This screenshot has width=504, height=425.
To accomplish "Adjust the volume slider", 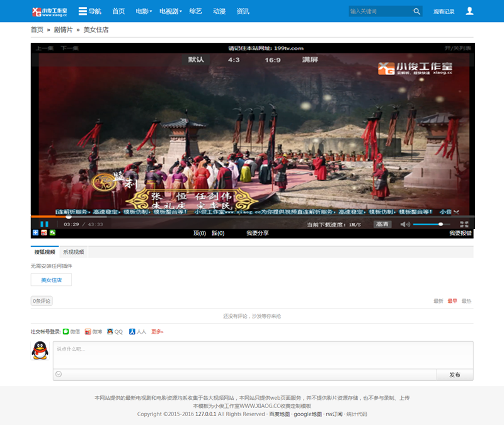I will pos(432,224).
